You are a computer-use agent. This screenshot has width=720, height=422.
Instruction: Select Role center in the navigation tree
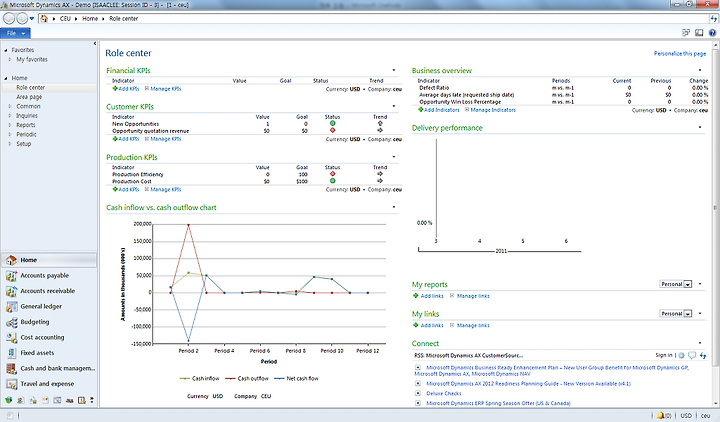pyautogui.click(x=31, y=88)
